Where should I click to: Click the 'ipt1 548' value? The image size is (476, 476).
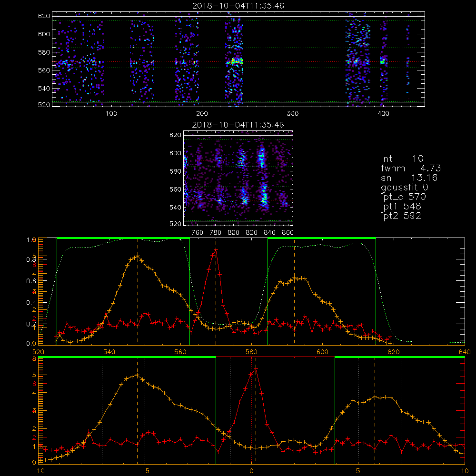tap(401, 207)
